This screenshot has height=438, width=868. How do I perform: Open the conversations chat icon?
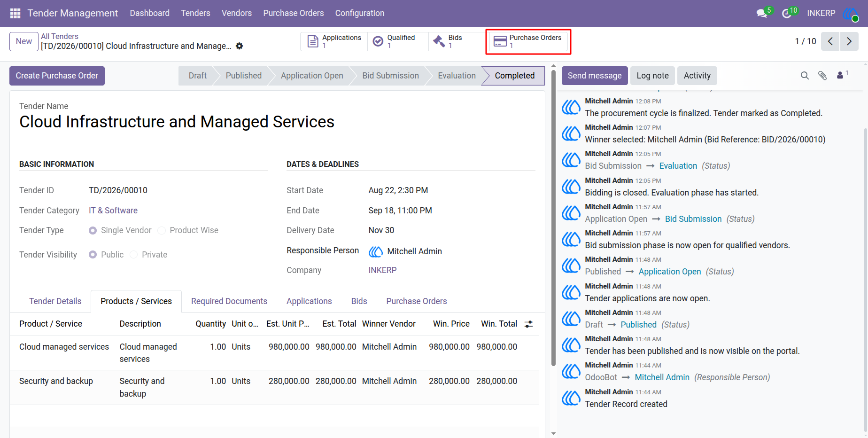coord(763,13)
